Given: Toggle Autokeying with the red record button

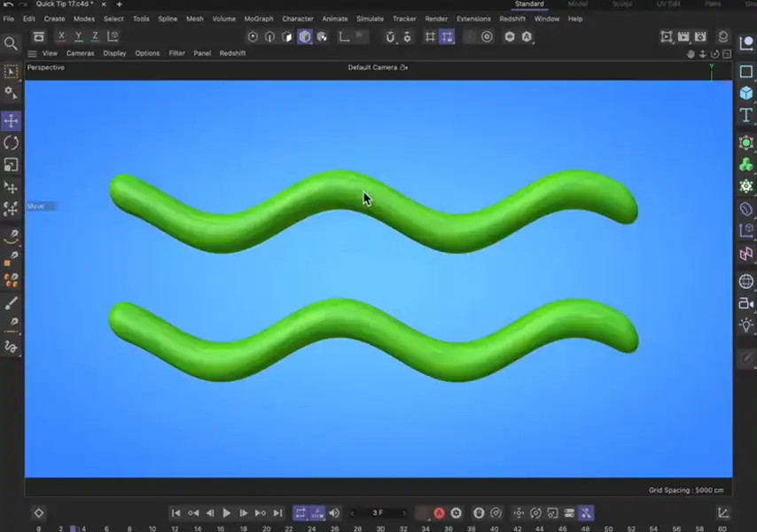Looking at the screenshot, I should 439,512.
